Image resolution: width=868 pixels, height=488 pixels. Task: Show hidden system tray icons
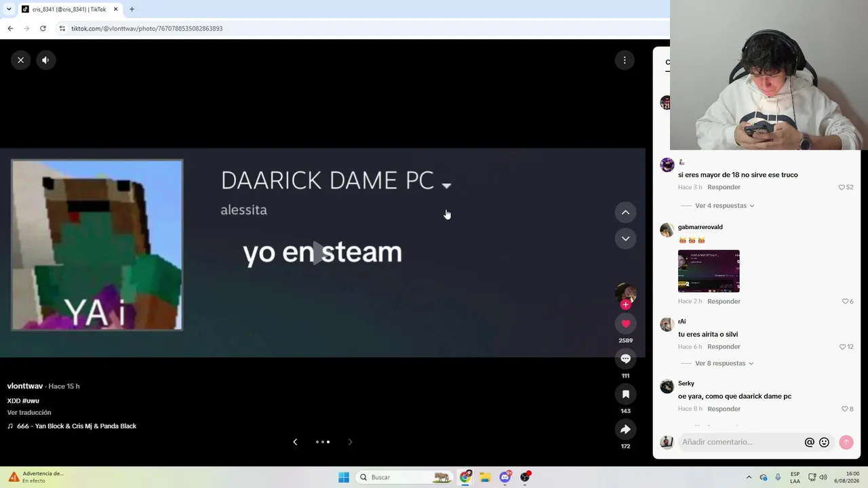tap(749, 477)
